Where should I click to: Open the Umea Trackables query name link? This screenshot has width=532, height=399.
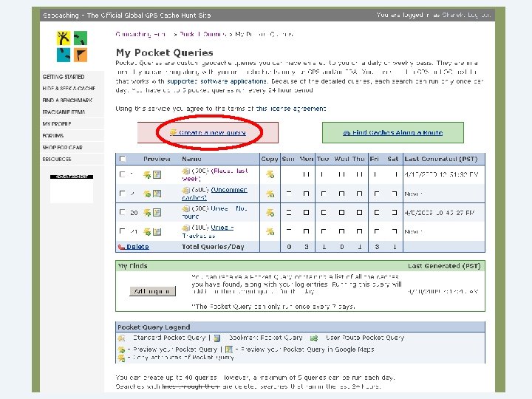click(208, 231)
